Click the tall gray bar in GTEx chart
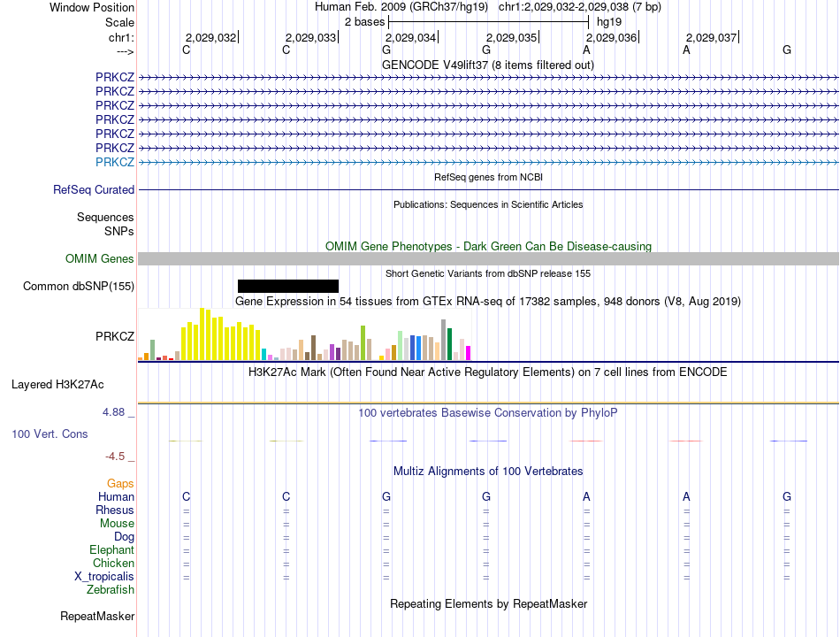Image resolution: width=840 pixels, height=637 pixels. pos(444,340)
